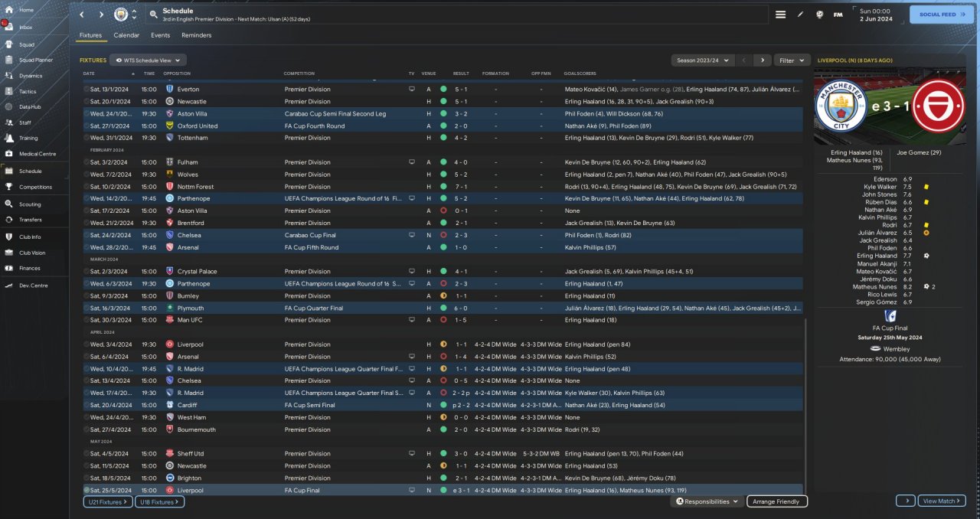Click the Manchester City club badge
980x519 pixels.
[121, 15]
